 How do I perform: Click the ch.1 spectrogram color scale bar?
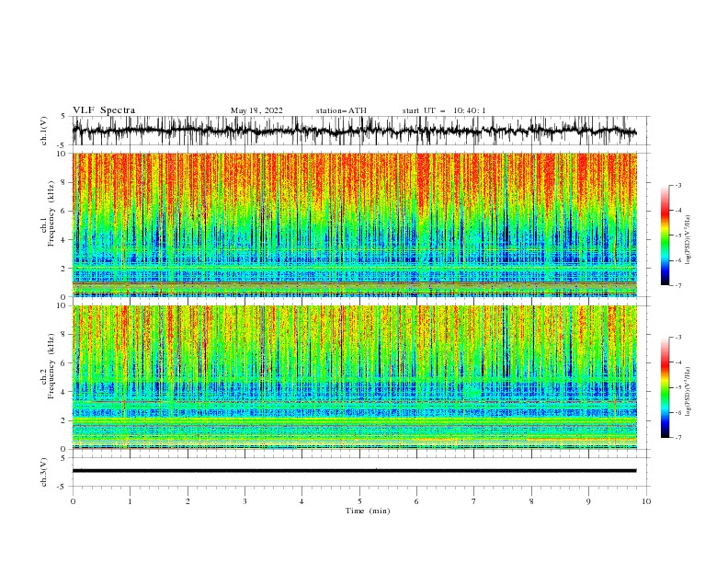pos(665,236)
